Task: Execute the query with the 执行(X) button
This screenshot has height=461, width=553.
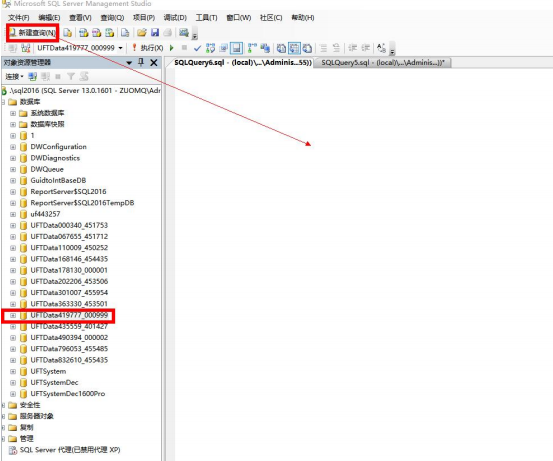Action: coord(147,48)
